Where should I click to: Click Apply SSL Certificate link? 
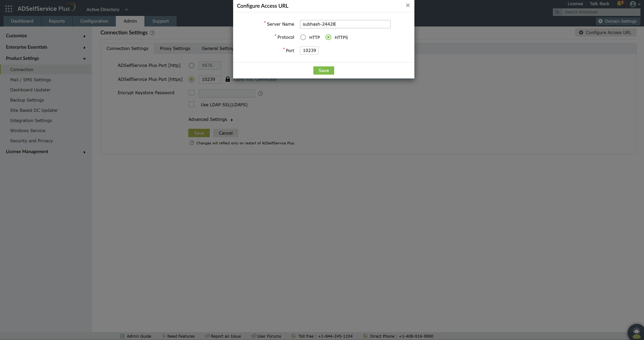pos(254,79)
